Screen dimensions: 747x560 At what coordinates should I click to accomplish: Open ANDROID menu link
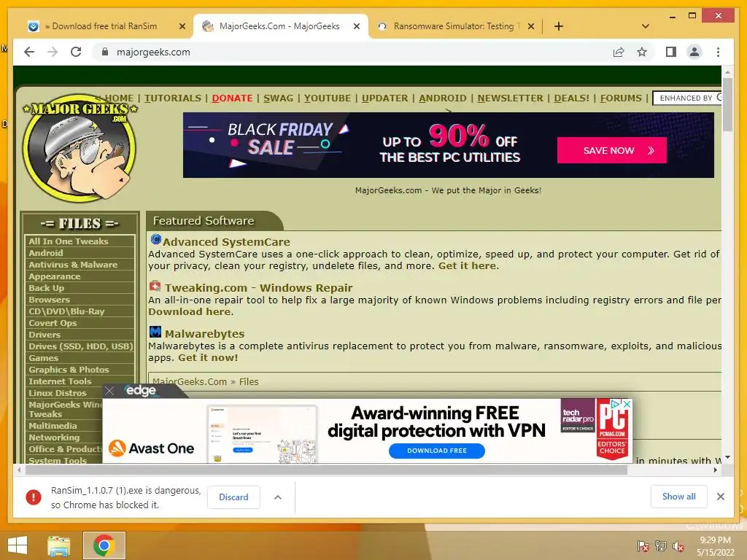(443, 98)
